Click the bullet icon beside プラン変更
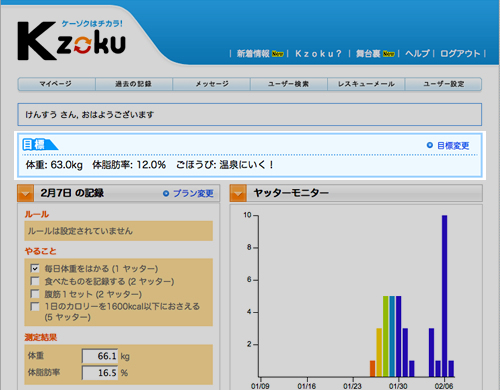Screen dimensions: 500x390 click(166, 193)
